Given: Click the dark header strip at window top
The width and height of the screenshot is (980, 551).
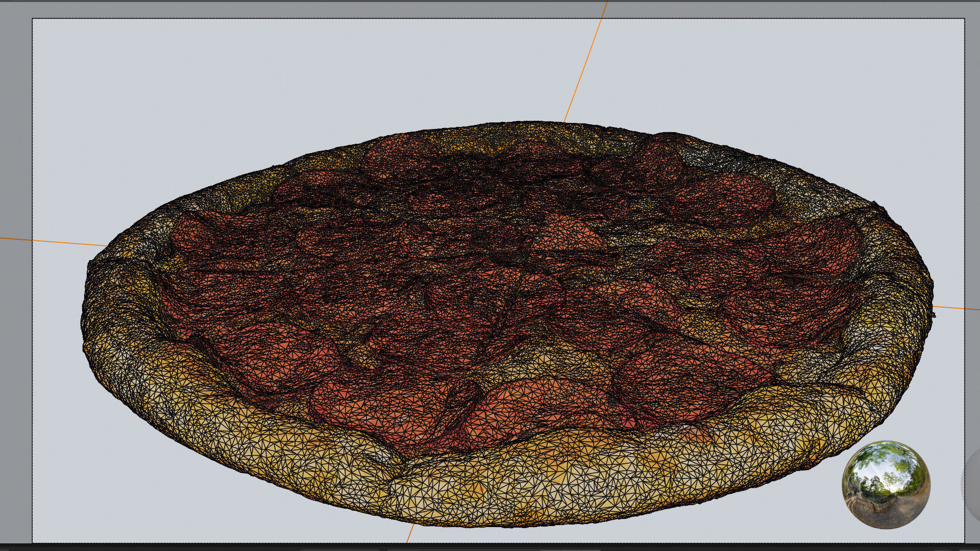Looking at the screenshot, I should pos(490,1).
